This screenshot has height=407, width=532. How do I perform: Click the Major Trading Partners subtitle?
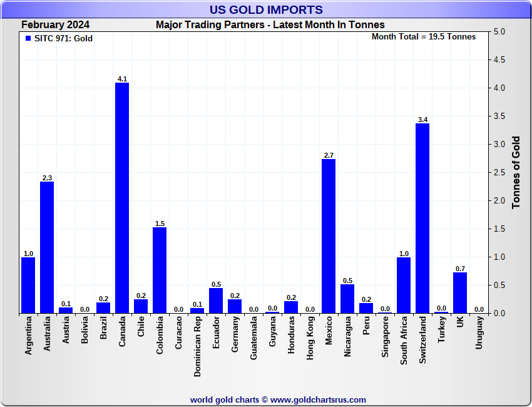[270, 25]
